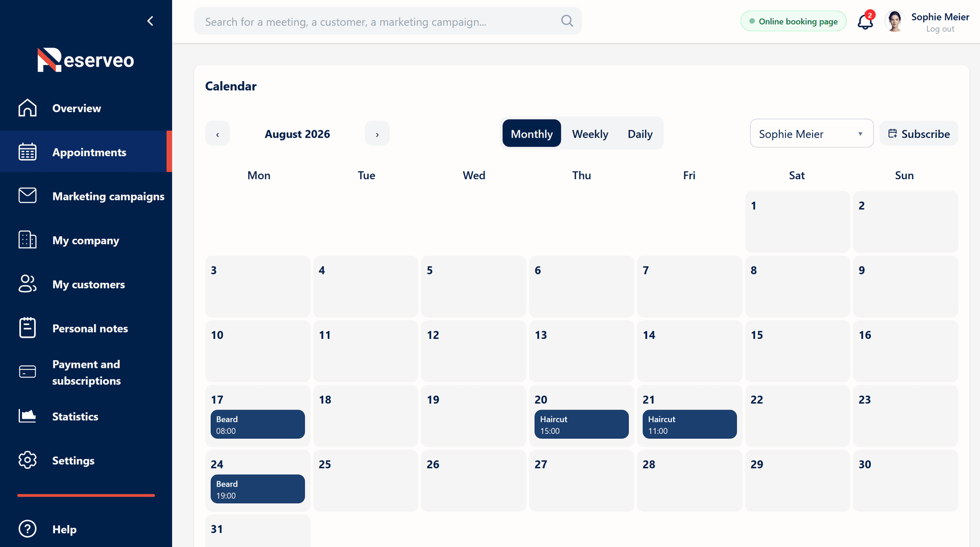Click the My company building icon
980x547 pixels.
coord(28,240)
